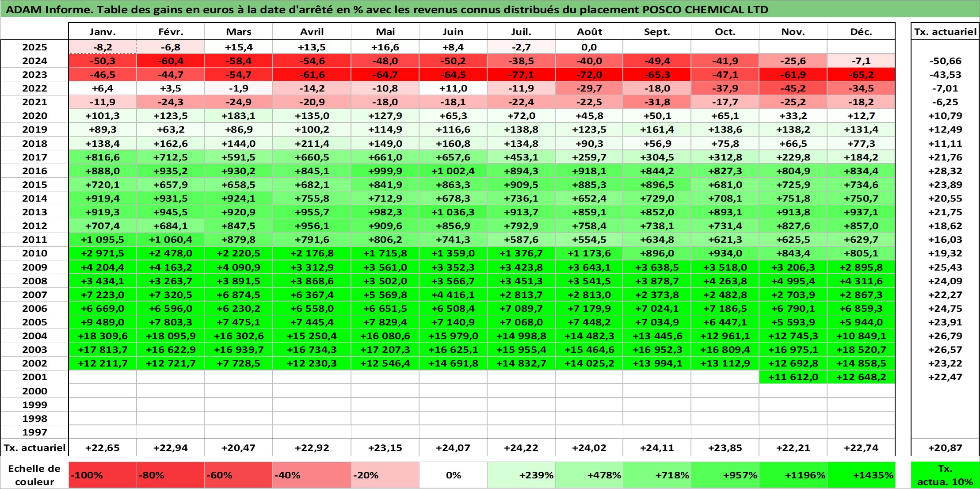Click the +956,1 cell in 2012 row

pos(312,226)
